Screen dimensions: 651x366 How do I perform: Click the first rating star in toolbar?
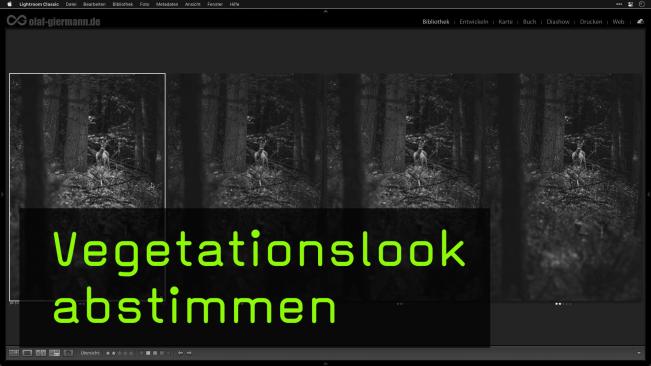pos(108,353)
